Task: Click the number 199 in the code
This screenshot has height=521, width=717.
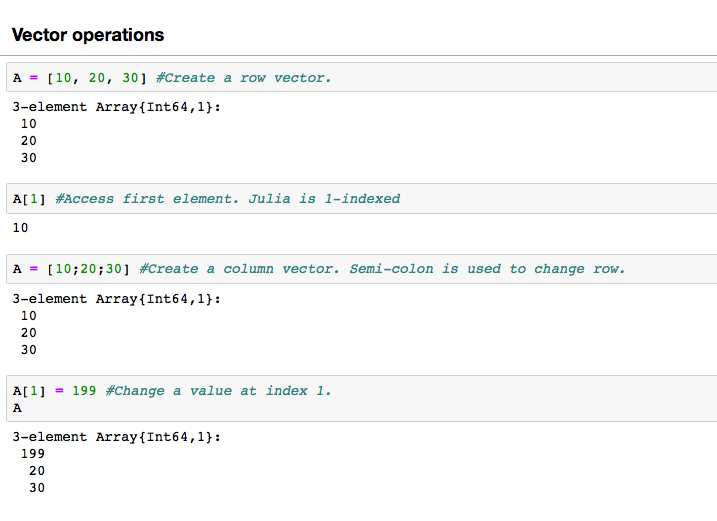Action: pyautogui.click(x=84, y=391)
